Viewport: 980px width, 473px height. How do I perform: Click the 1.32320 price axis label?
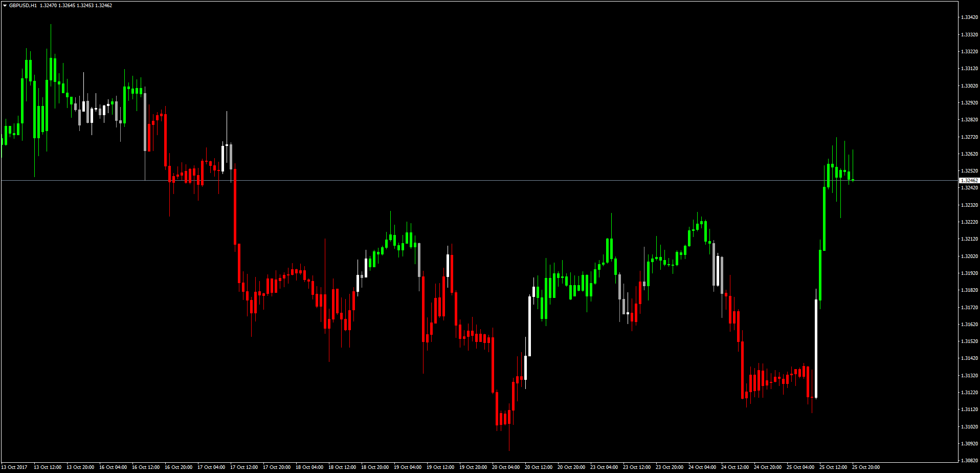969,205
